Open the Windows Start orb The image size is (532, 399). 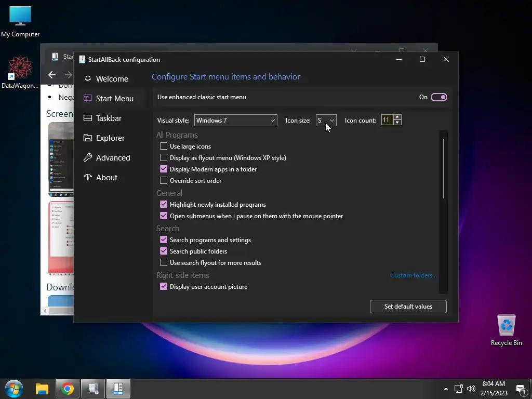pyautogui.click(x=14, y=389)
